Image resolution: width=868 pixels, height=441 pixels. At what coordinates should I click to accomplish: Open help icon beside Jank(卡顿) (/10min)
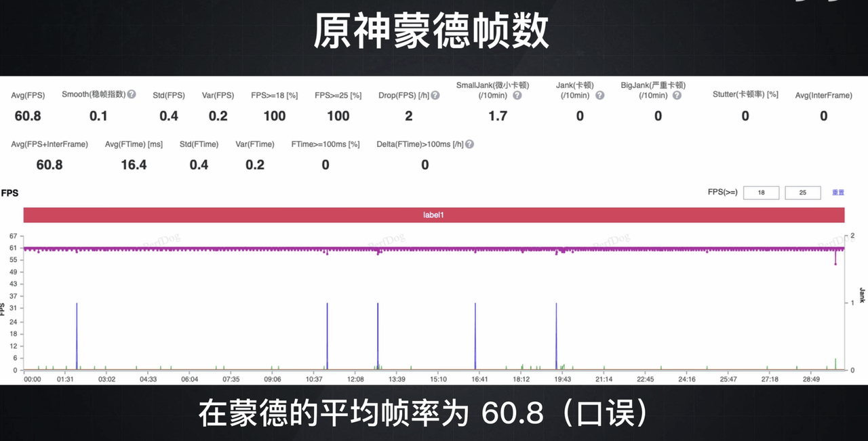tap(600, 96)
